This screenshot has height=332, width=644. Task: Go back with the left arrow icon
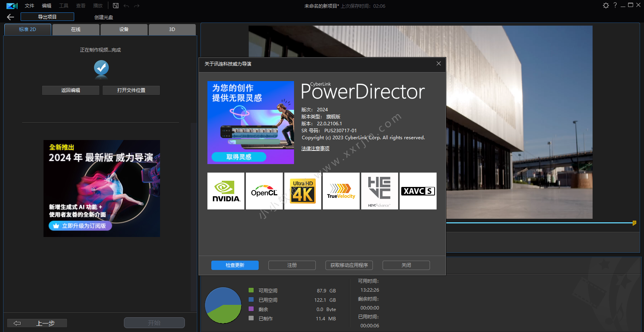[10, 17]
